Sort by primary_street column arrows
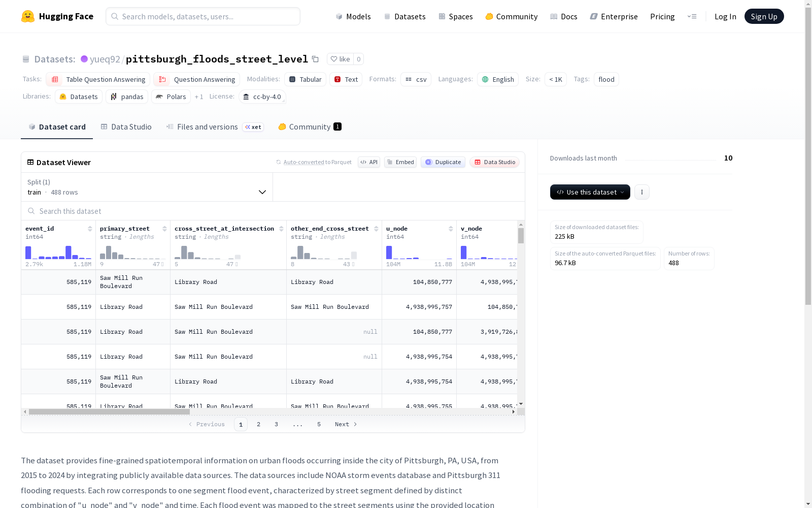Viewport: 812px width, 508px height. coord(164,229)
